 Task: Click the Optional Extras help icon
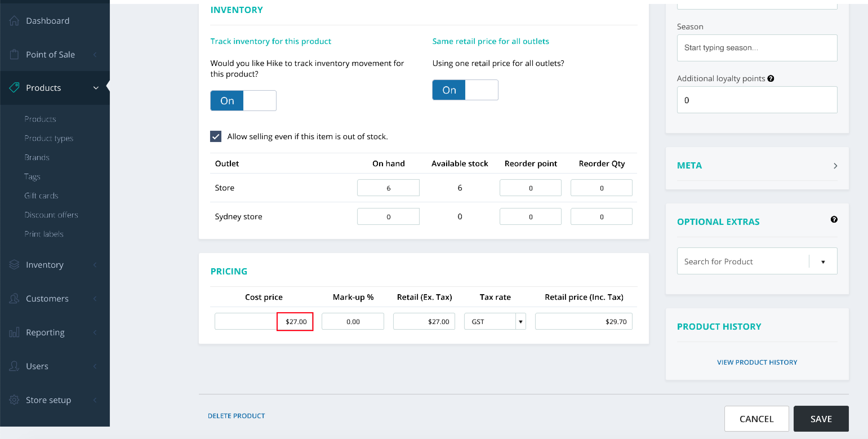[x=834, y=219]
